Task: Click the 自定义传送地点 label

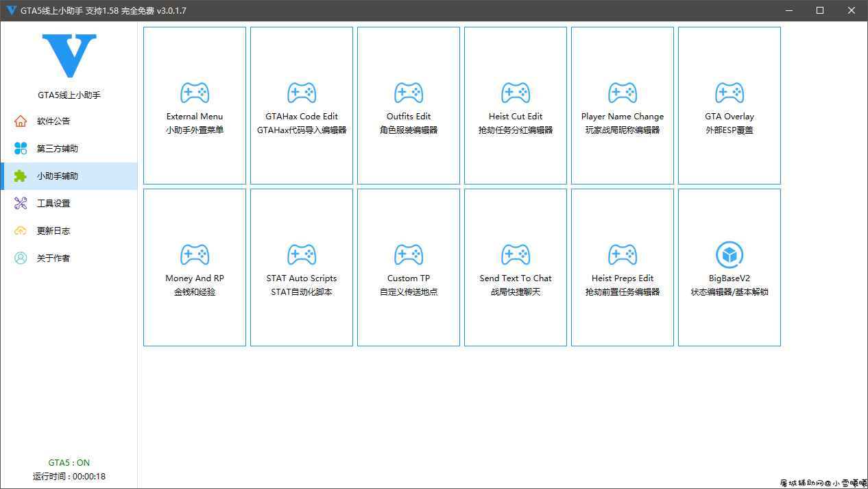Action: [409, 291]
